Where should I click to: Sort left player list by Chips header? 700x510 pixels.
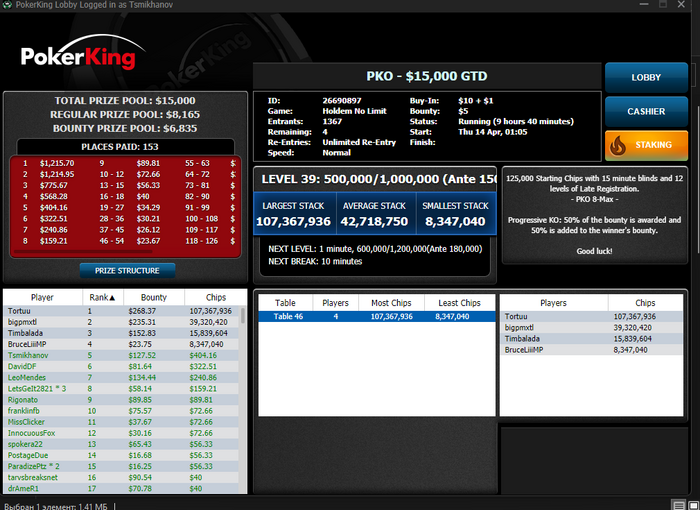click(216, 297)
